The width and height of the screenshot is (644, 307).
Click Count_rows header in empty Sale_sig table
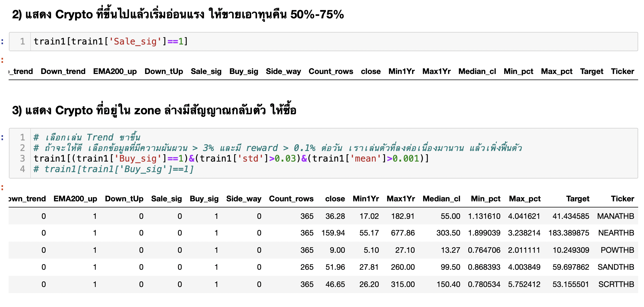331,71
